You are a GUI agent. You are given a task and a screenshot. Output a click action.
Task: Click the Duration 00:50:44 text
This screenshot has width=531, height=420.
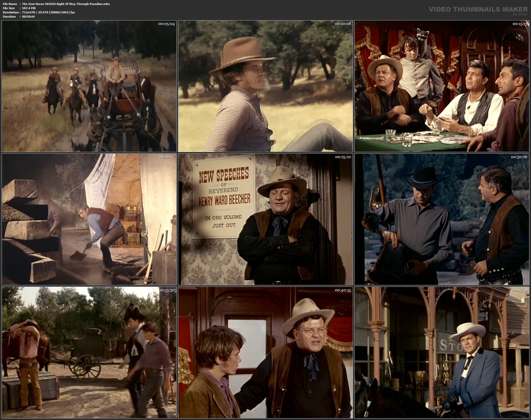pos(18,17)
